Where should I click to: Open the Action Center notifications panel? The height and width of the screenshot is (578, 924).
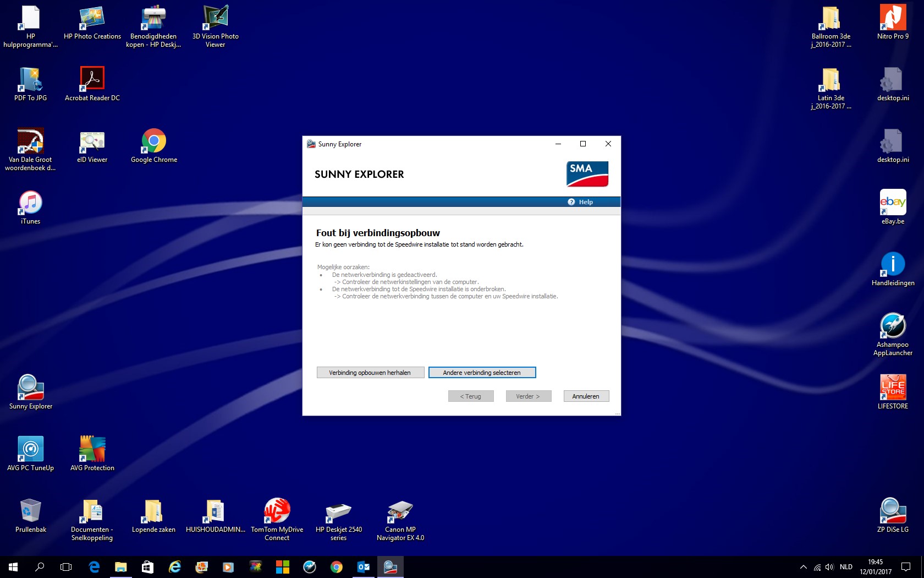906,567
